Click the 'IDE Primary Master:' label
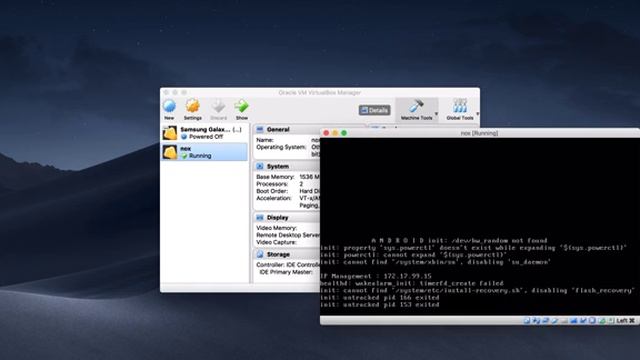The height and width of the screenshot is (360, 640). (286, 272)
